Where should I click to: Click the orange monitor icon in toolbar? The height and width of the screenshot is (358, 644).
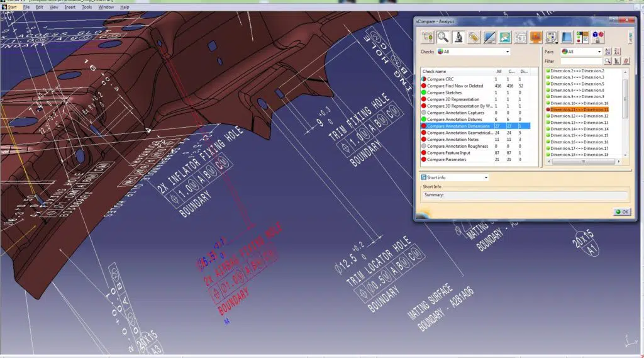coord(536,37)
